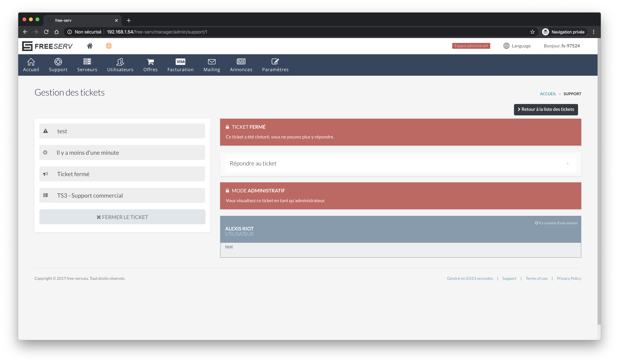Go to the Utilisateurs section
The height and width of the screenshot is (364, 619).
click(x=120, y=65)
